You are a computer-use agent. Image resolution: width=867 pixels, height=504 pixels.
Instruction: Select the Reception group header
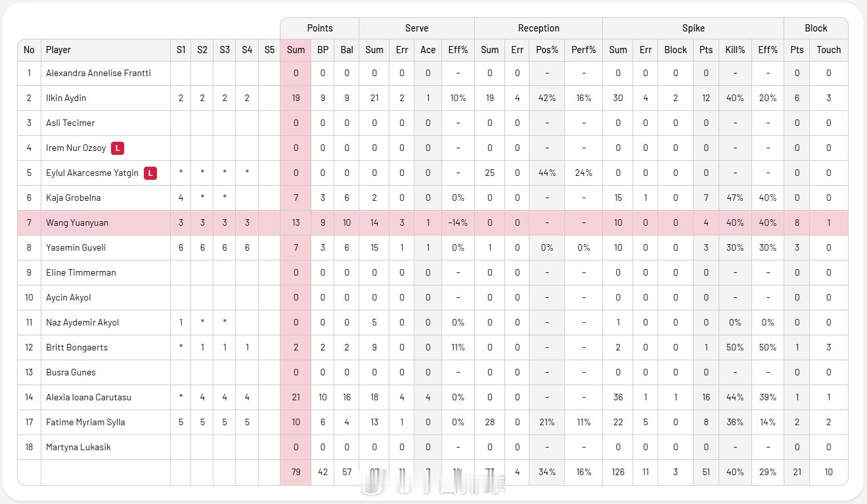(x=538, y=28)
